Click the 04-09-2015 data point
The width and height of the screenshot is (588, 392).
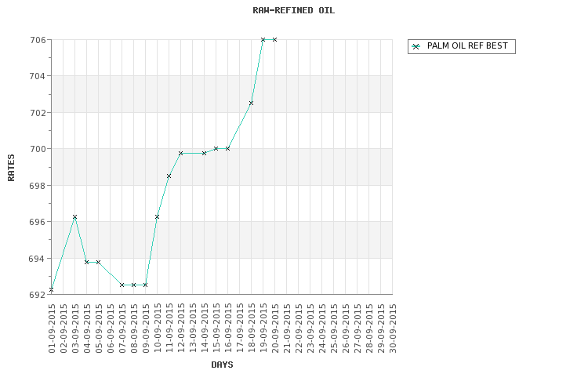point(86,262)
